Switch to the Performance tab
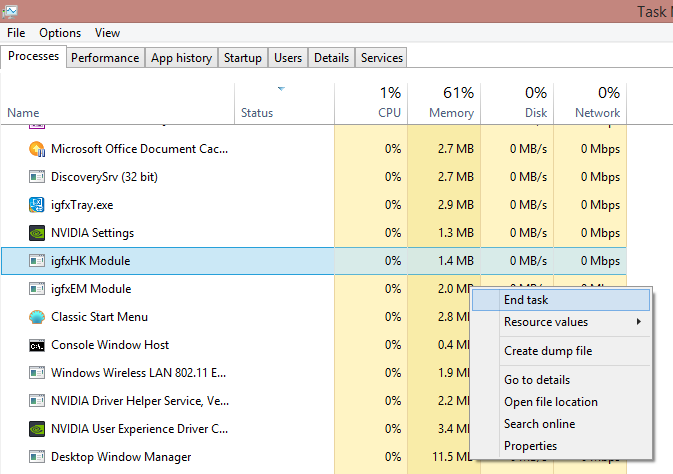The width and height of the screenshot is (673, 474). pos(105,58)
